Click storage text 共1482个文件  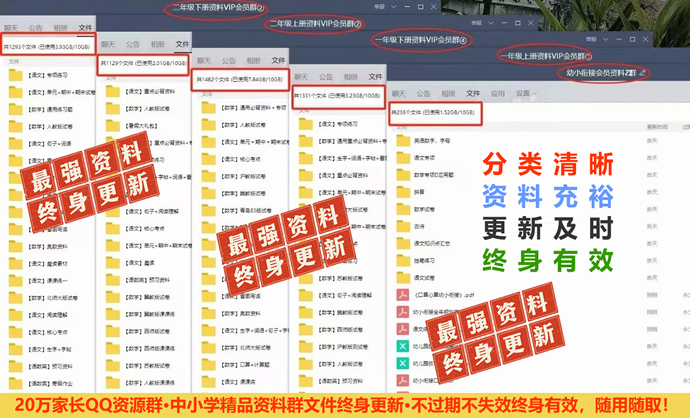pos(213,80)
